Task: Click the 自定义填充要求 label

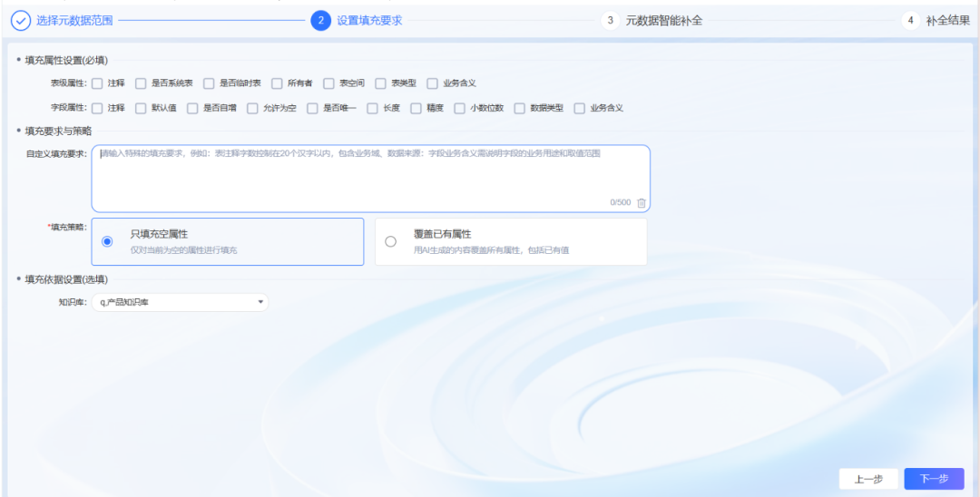Action: (x=56, y=154)
